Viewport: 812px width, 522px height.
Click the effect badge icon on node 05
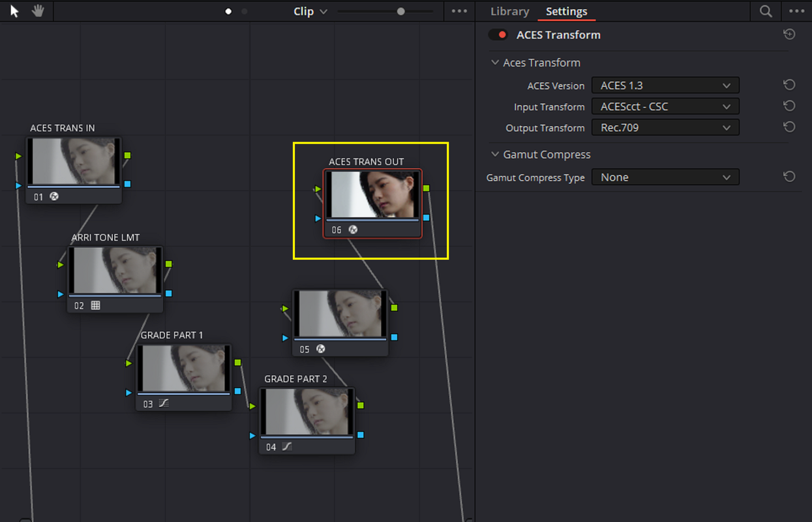coord(320,349)
